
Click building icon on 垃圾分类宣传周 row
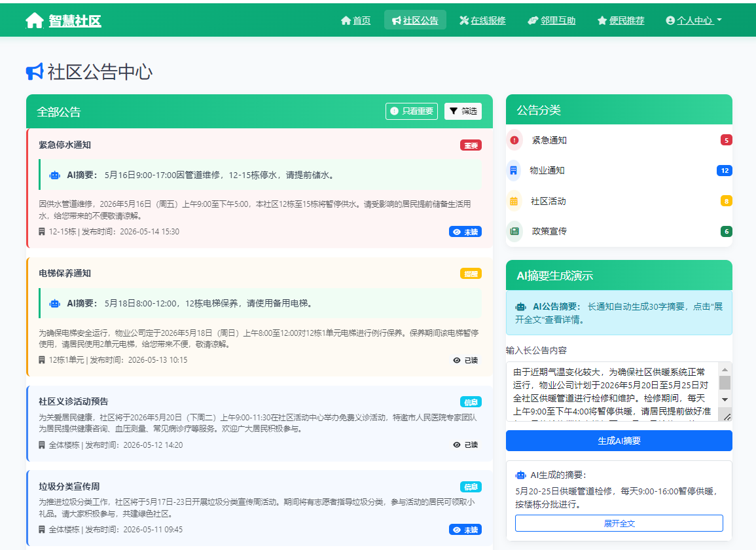point(42,530)
